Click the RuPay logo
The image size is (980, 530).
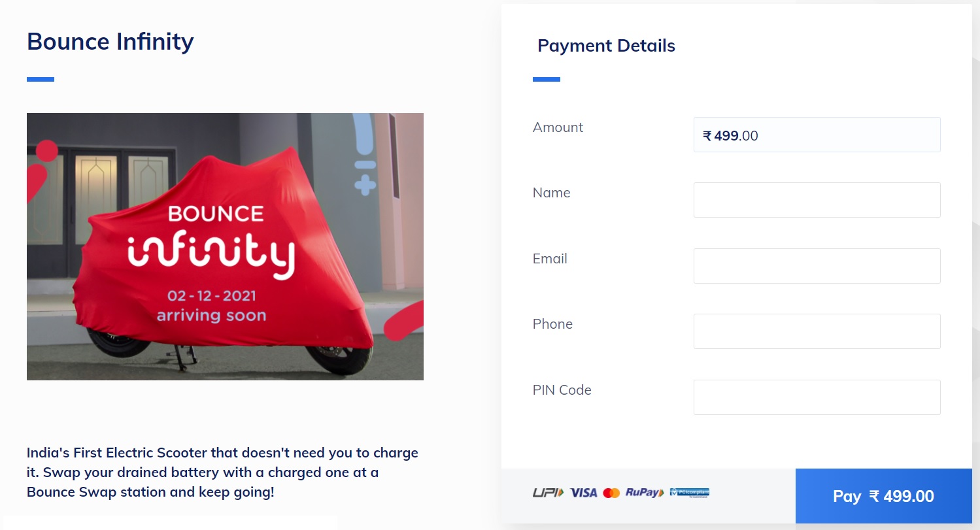(644, 493)
